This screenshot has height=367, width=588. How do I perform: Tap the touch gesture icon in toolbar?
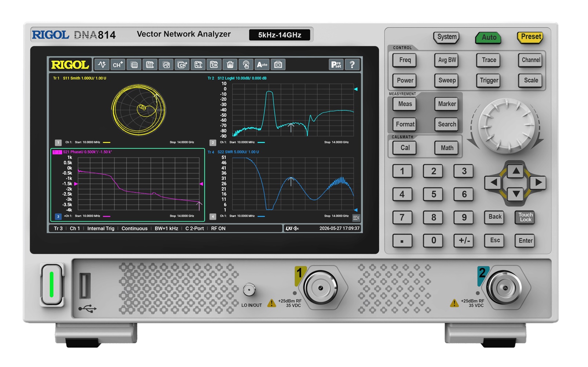coord(246,65)
